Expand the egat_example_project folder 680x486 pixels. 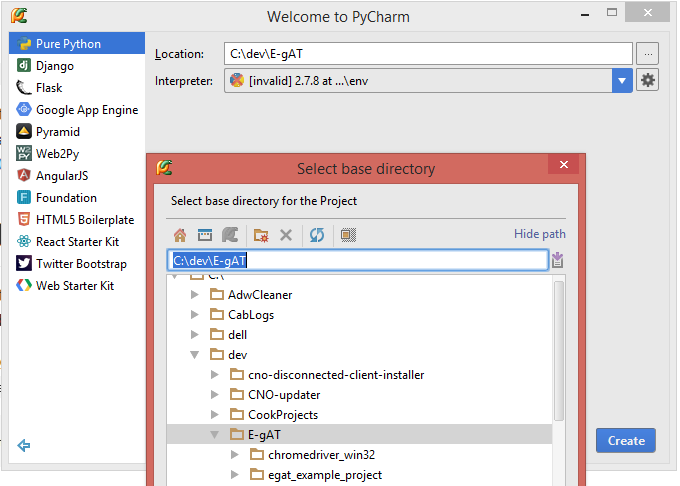pyautogui.click(x=235, y=474)
